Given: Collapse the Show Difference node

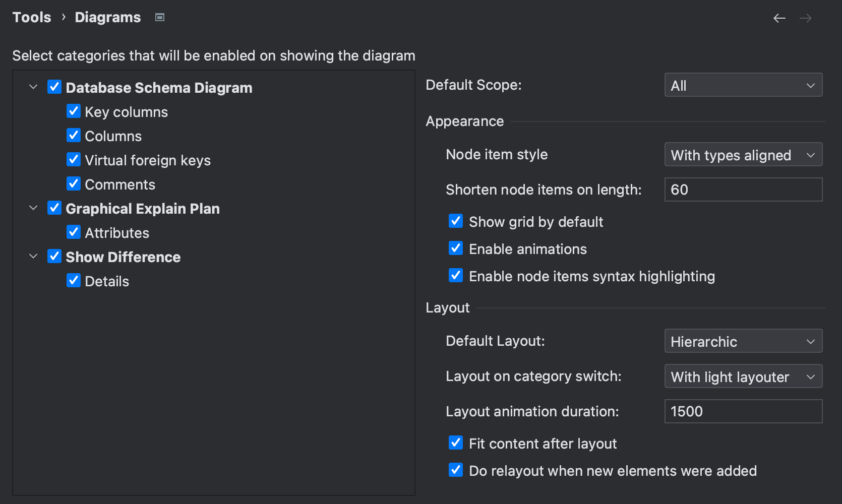Looking at the screenshot, I should pos(33,256).
